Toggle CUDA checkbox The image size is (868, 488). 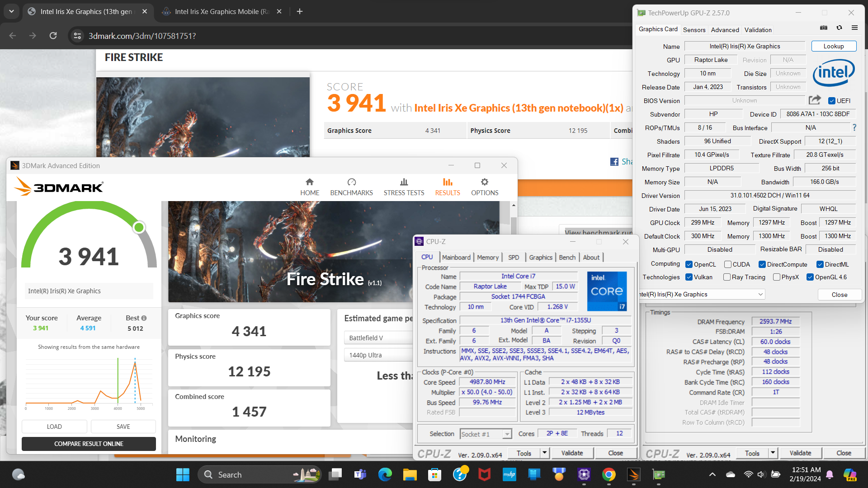(x=728, y=264)
